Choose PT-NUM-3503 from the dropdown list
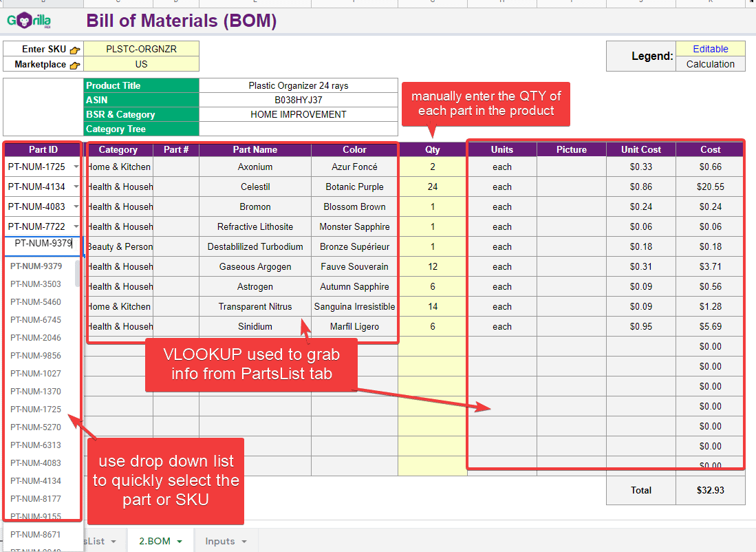This screenshot has width=756, height=552. coord(36,284)
